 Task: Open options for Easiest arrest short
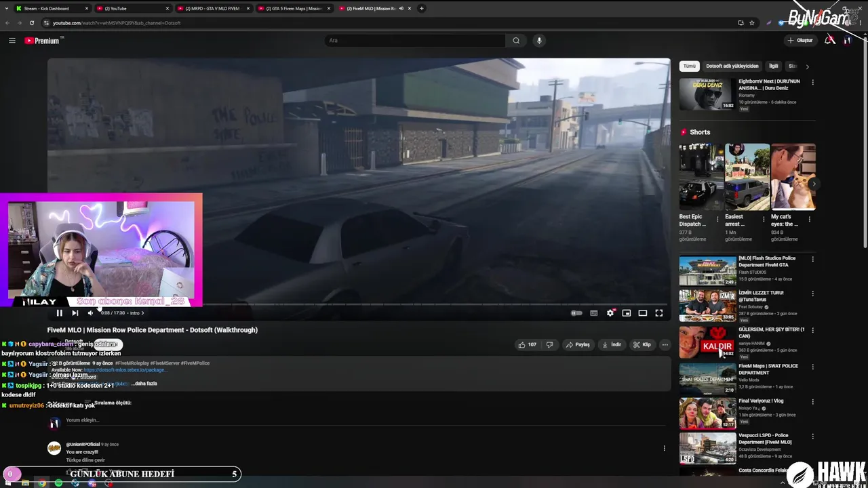point(764,220)
